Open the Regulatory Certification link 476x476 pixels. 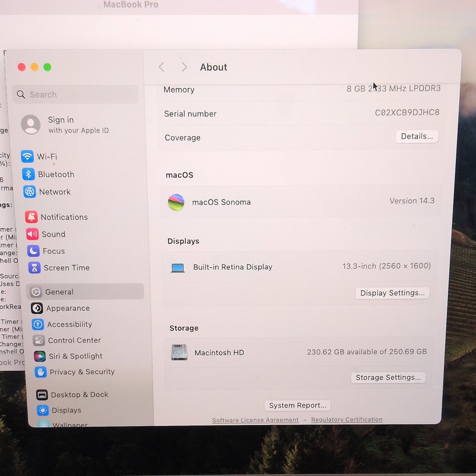click(347, 420)
